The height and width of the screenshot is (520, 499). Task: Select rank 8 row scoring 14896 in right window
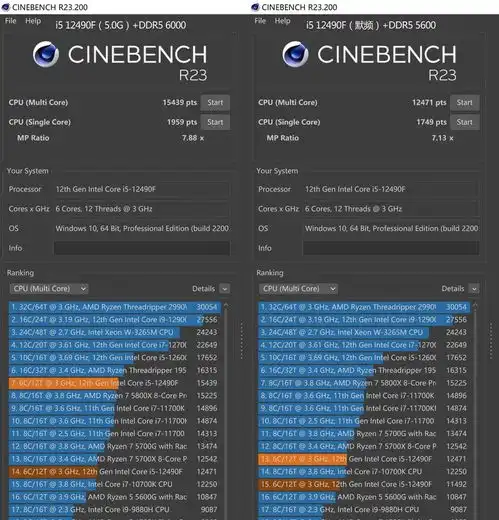click(x=364, y=396)
